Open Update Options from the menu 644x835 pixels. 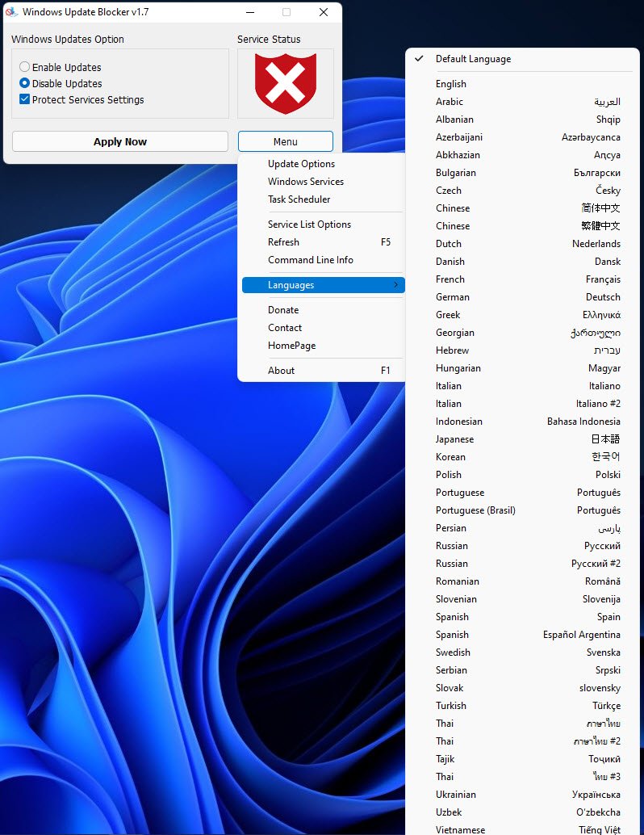click(x=321, y=163)
